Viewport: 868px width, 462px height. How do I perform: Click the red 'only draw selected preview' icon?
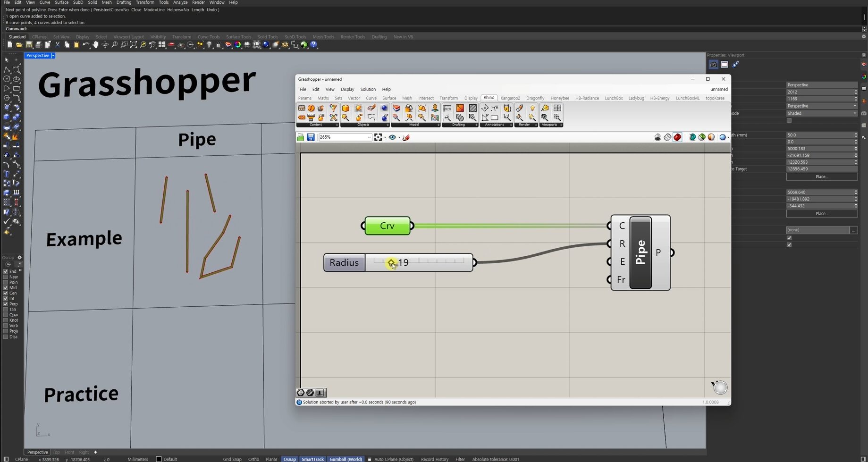click(677, 137)
